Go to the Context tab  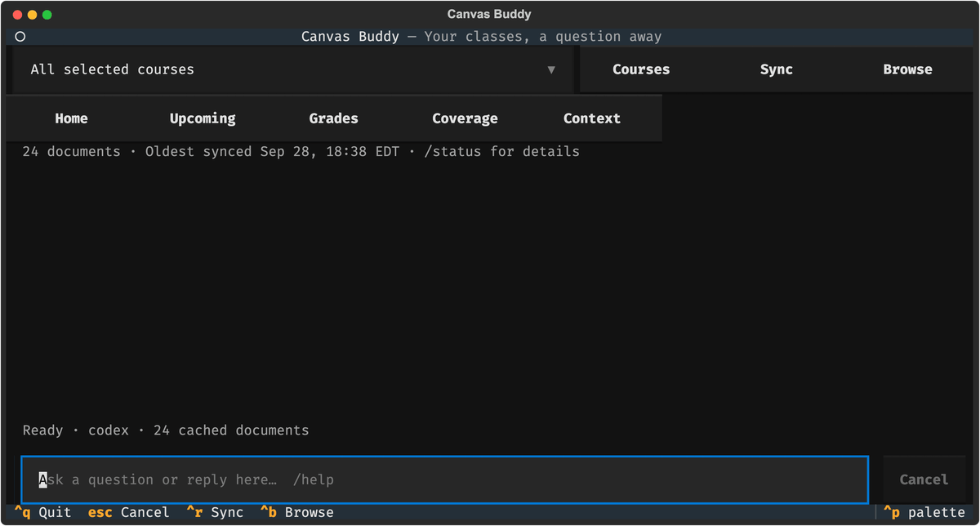[592, 118]
